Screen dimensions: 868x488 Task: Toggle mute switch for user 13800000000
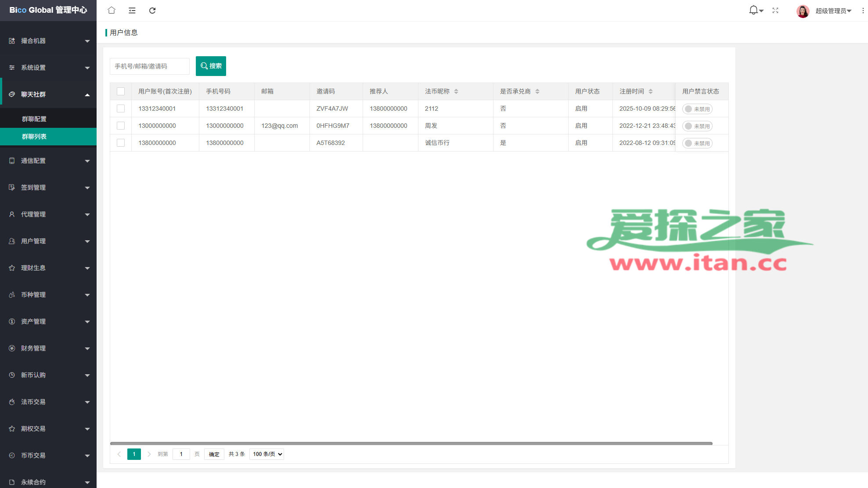697,143
